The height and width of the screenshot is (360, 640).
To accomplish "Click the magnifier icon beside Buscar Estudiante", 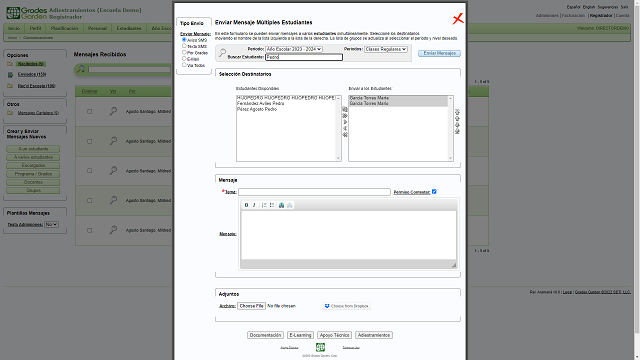I will (x=222, y=53).
